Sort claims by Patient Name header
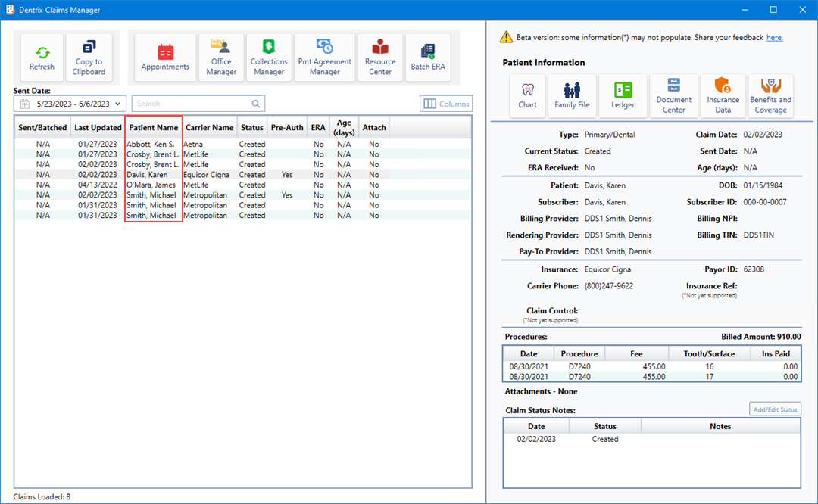 click(153, 128)
